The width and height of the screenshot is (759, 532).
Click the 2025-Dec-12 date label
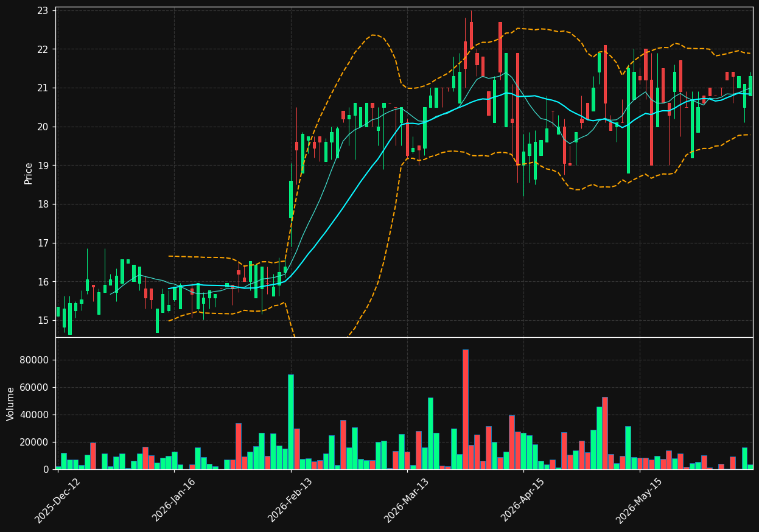[x=58, y=500]
